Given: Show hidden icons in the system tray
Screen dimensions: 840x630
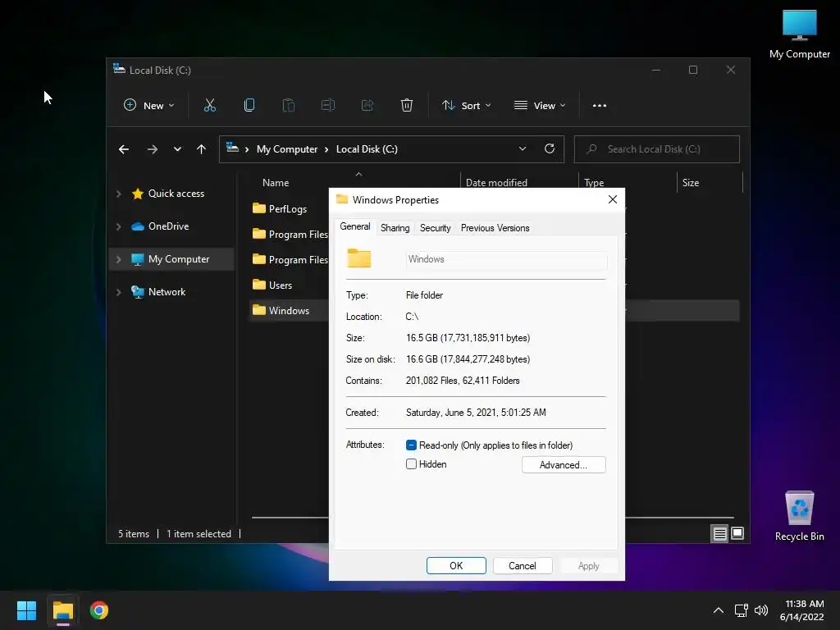Looking at the screenshot, I should (719, 610).
